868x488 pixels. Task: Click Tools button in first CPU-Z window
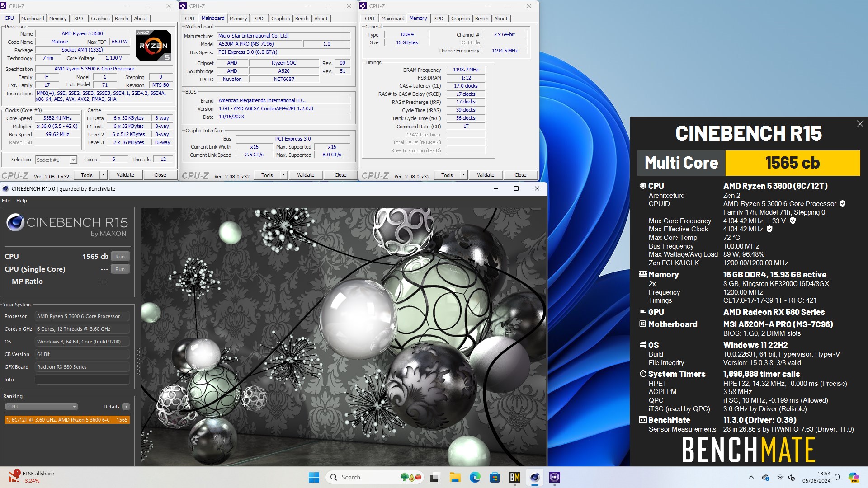tap(87, 175)
